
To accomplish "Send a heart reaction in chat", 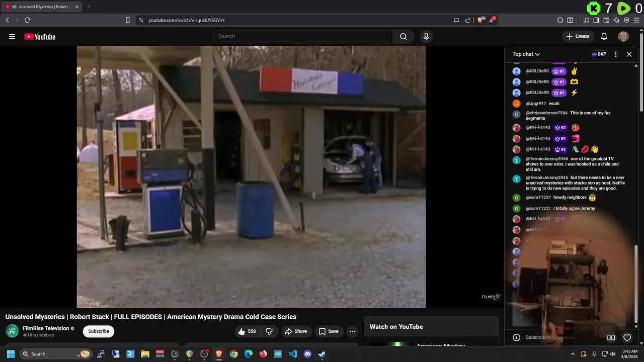I will tap(627, 337).
